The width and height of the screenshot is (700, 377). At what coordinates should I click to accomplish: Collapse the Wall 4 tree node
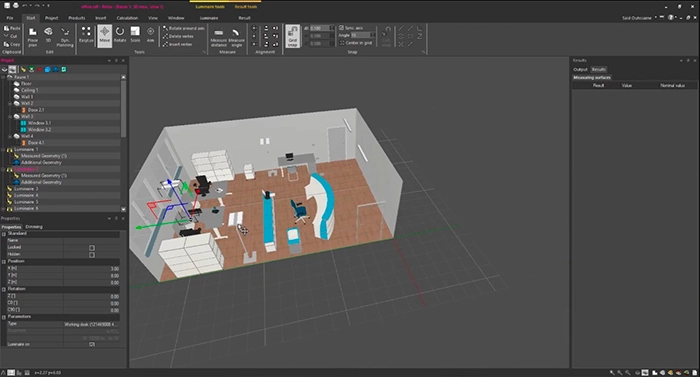tap(10, 136)
